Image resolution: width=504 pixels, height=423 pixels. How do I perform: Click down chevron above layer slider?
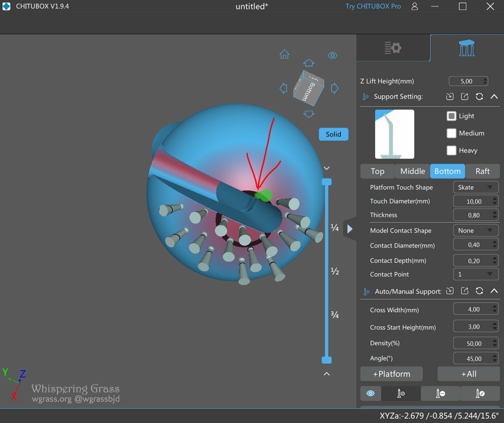tap(326, 168)
